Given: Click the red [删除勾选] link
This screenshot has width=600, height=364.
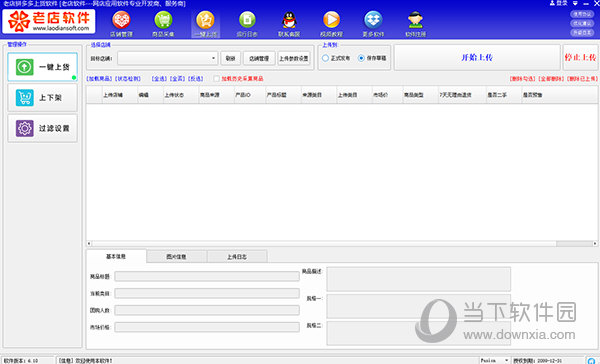Looking at the screenshot, I should 522,79.
